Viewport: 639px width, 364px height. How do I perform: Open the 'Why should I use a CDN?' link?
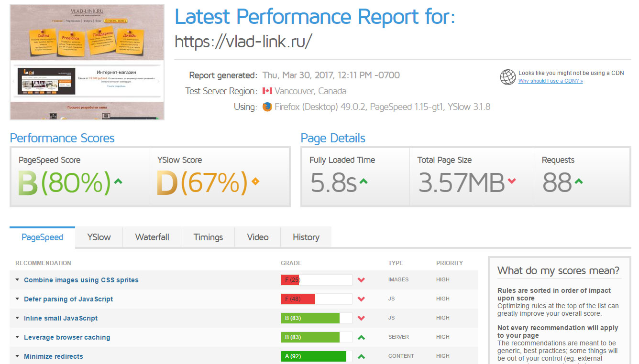pyautogui.click(x=551, y=81)
